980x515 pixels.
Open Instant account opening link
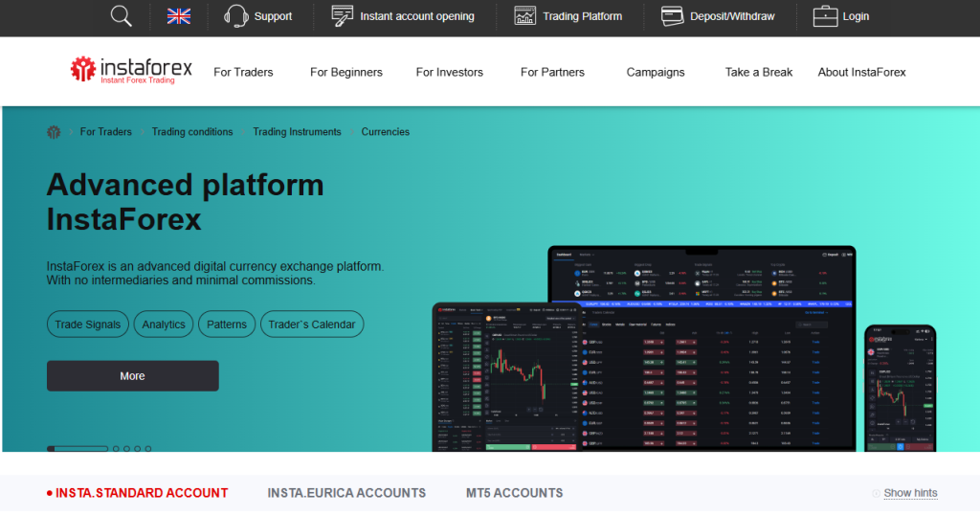pos(417,16)
